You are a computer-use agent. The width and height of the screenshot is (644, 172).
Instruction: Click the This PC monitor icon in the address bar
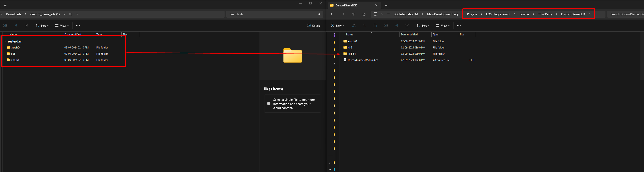375,14
